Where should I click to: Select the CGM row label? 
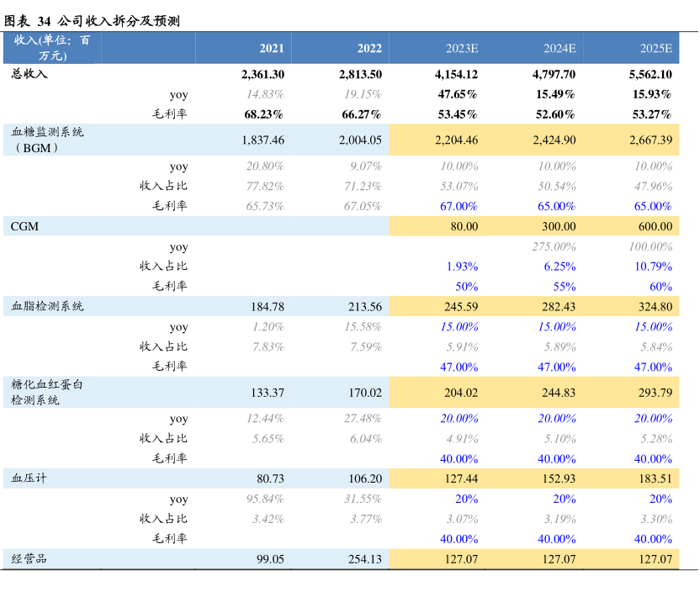[x=24, y=226]
